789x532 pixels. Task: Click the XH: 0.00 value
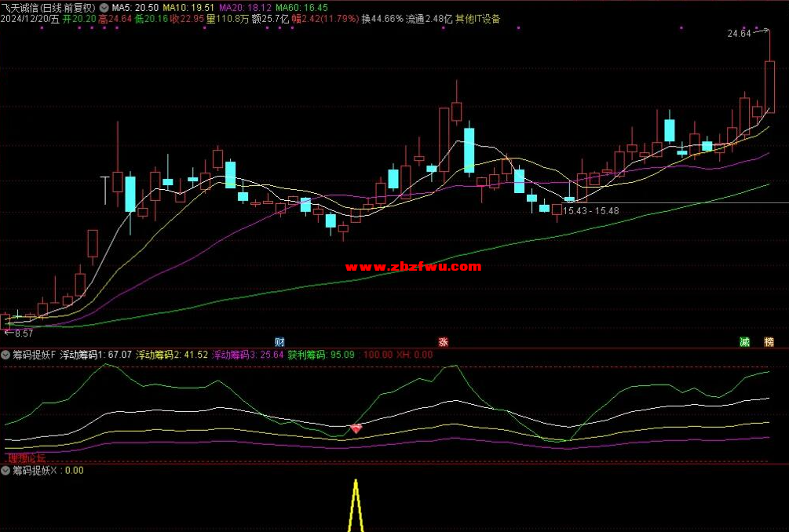click(x=415, y=355)
